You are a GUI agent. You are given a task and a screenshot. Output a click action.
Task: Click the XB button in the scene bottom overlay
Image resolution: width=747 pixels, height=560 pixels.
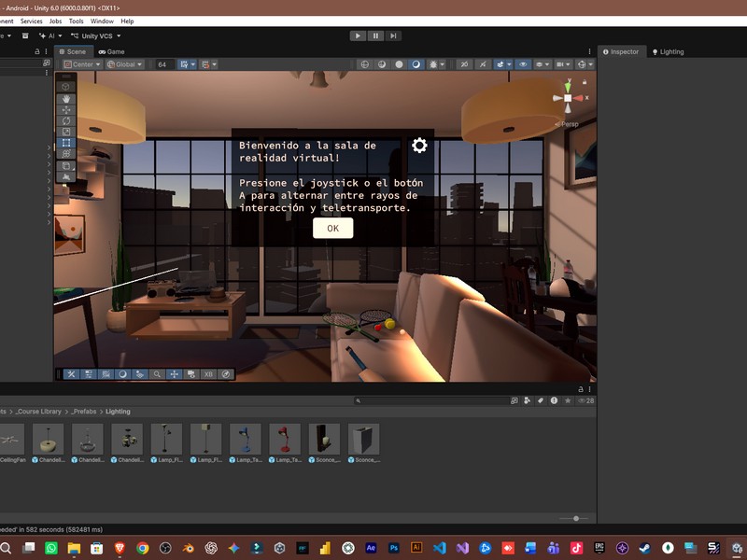pyautogui.click(x=208, y=374)
